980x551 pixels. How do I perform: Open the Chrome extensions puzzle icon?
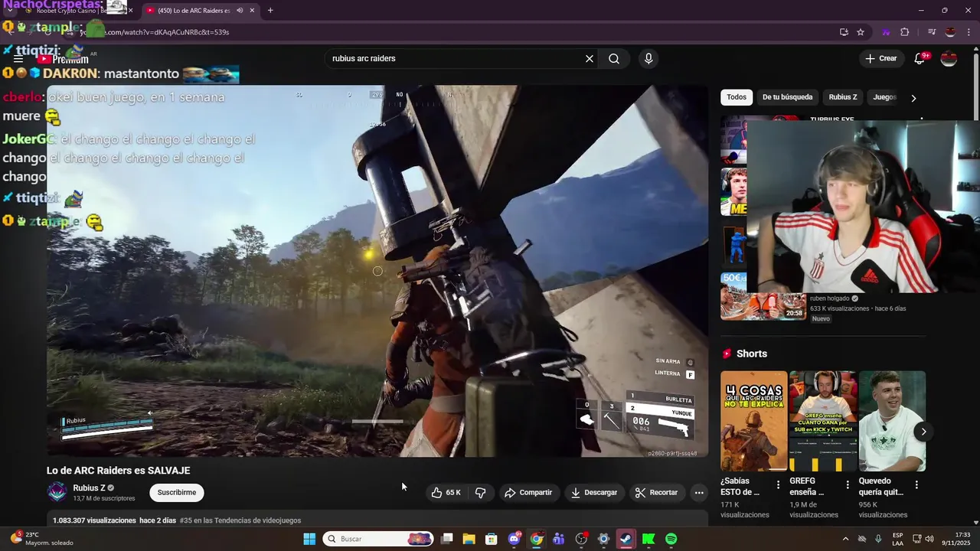[x=905, y=32]
